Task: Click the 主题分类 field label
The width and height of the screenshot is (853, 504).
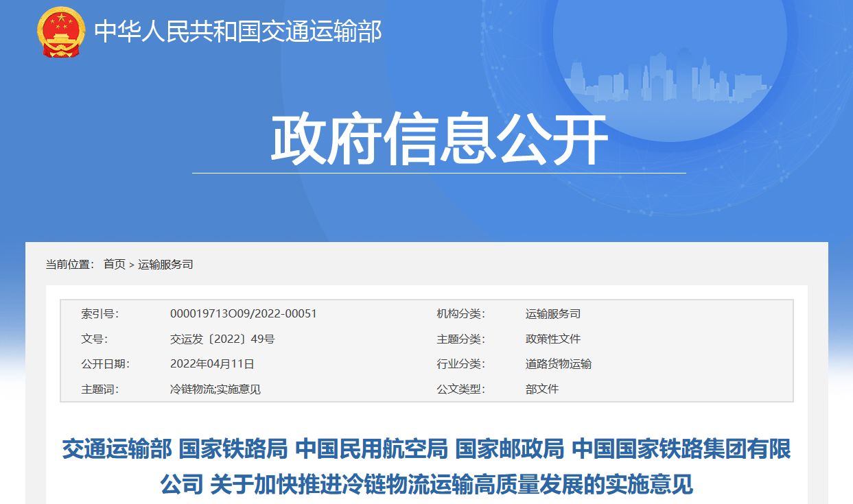Action: (460, 339)
